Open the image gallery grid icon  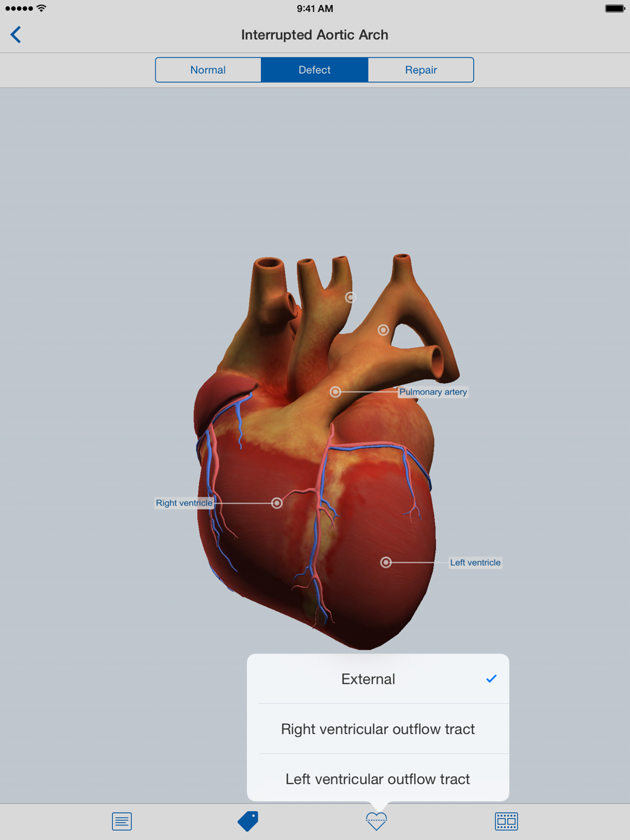[507, 821]
